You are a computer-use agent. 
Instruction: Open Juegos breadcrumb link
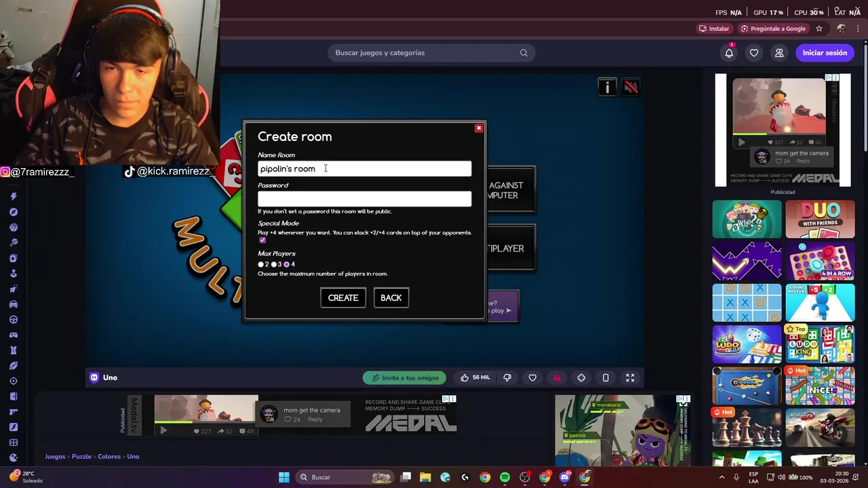(x=55, y=456)
